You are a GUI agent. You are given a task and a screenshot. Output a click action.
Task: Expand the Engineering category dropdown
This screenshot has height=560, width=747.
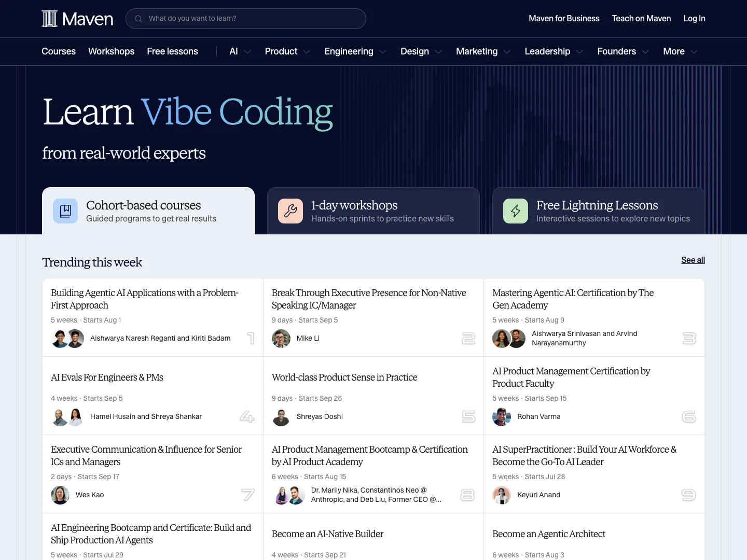click(x=355, y=51)
